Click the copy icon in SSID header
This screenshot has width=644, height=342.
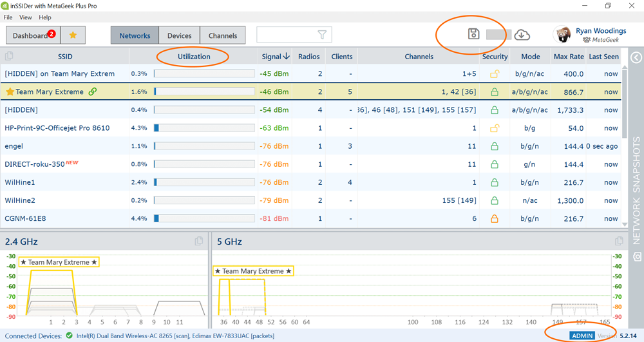point(9,56)
